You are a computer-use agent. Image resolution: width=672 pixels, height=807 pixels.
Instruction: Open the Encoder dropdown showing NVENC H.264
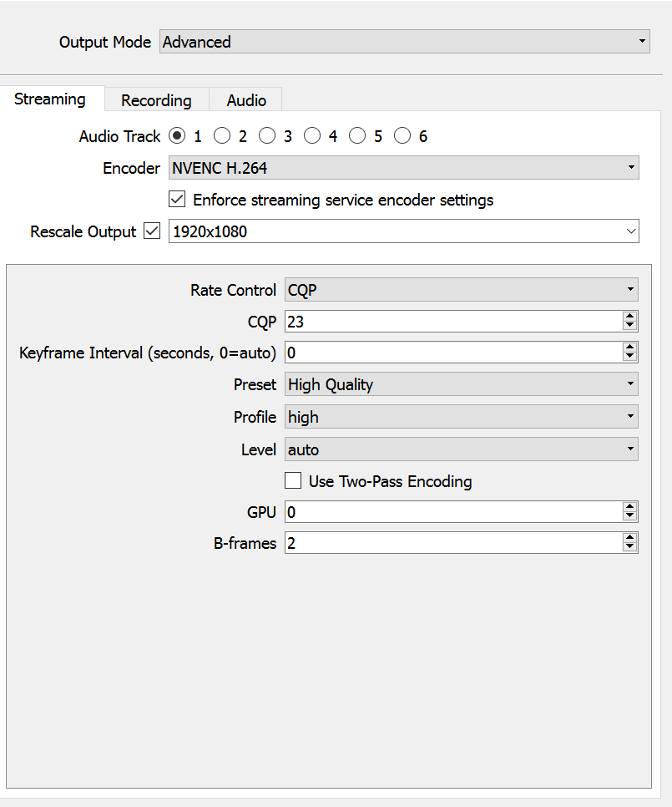click(403, 168)
